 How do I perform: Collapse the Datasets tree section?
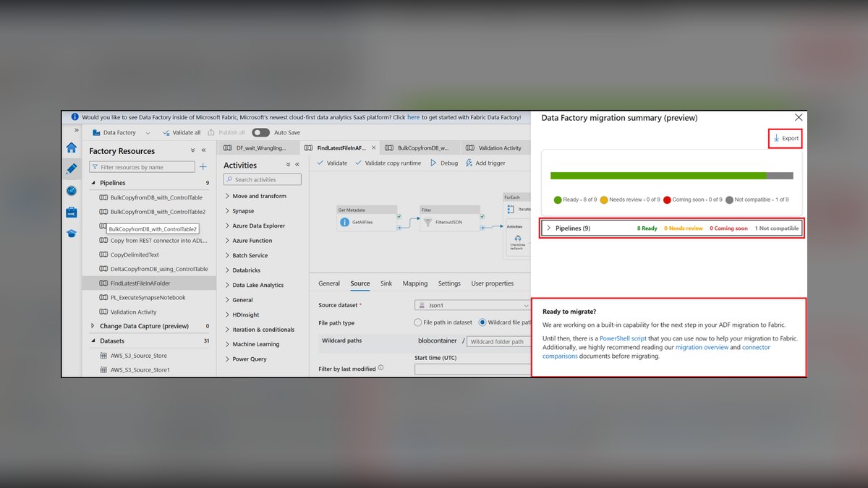[x=93, y=341]
